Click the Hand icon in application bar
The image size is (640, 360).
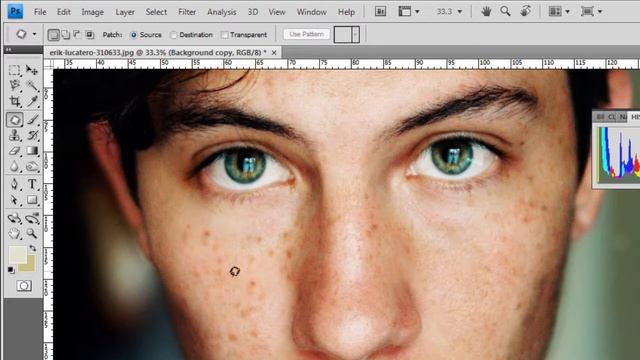[486, 11]
